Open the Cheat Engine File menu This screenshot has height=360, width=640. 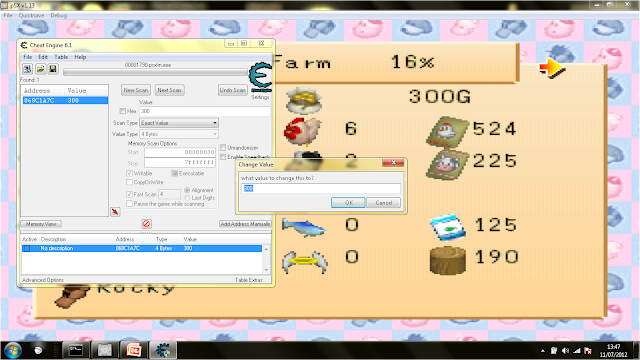(x=27, y=57)
